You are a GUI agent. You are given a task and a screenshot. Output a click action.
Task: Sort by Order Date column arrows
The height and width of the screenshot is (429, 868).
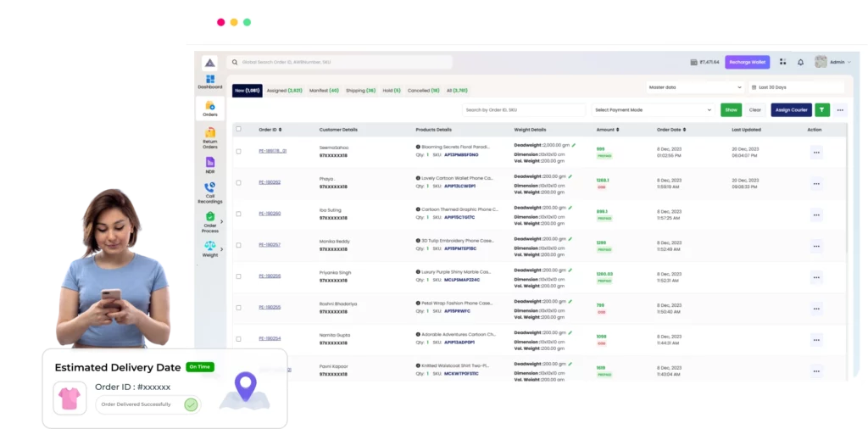tap(684, 130)
